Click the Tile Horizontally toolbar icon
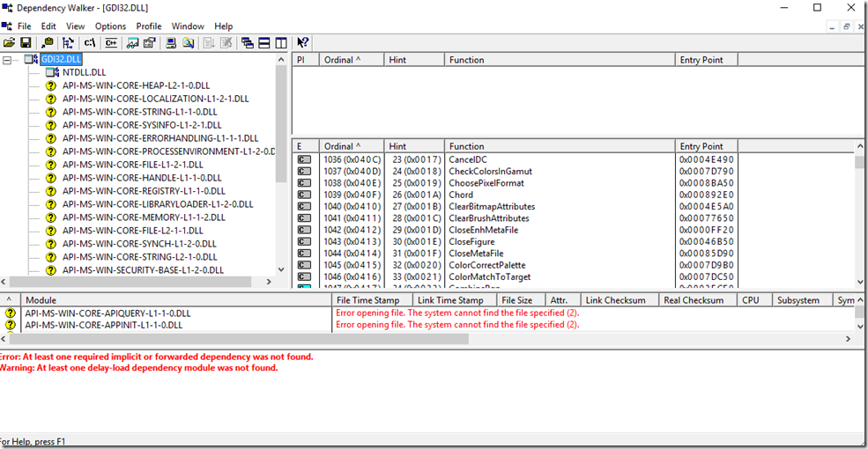Image resolution: width=868 pixels, height=449 pixels. point(264,42)
